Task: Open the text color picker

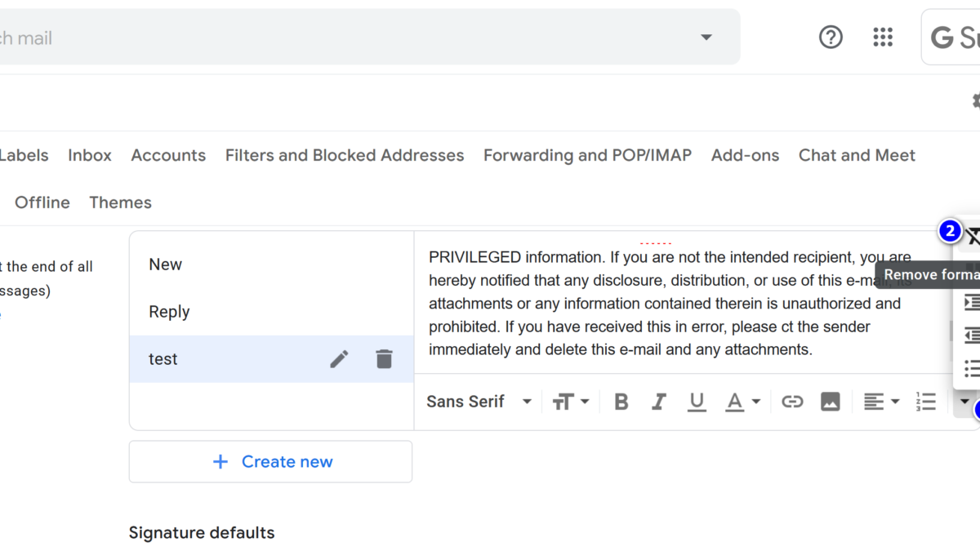Action: point(742,401)
